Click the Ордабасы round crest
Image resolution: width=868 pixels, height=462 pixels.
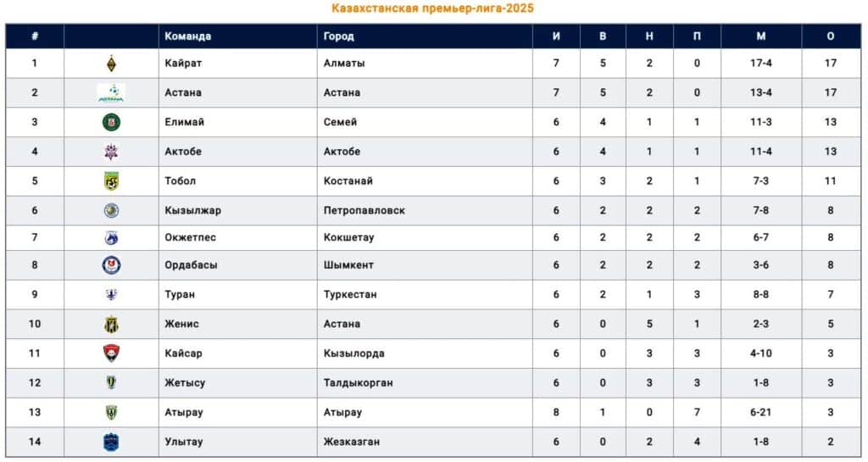click(111, 265)
